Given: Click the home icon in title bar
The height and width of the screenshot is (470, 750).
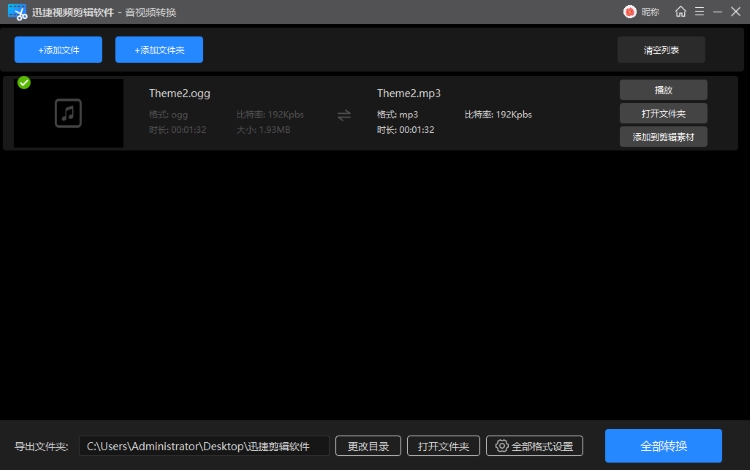Looking at the screenshot, I should [681, 12].
